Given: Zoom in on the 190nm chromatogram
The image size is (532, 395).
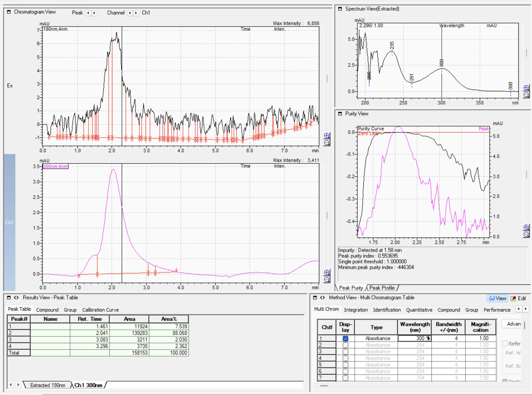Looking at the screenshot, I should (327, 136).
